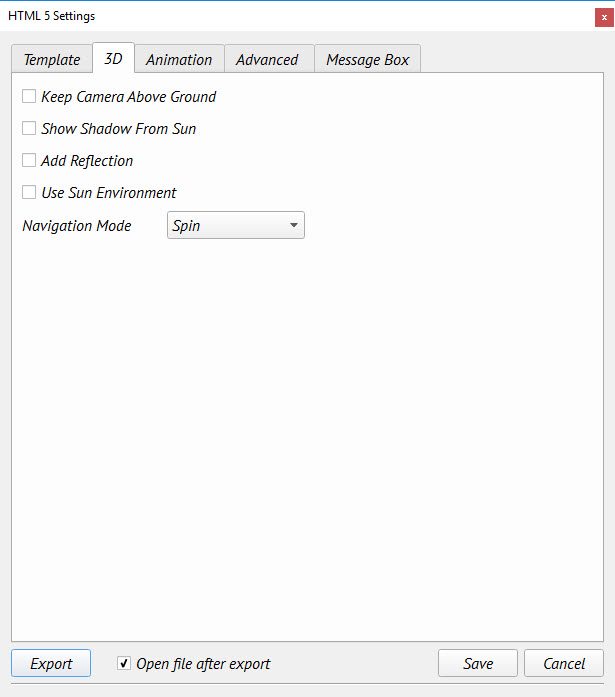Click the Navigation Mode label text
Image resolution: width=615 pixels, height=697 pixels.
(77, 226)
